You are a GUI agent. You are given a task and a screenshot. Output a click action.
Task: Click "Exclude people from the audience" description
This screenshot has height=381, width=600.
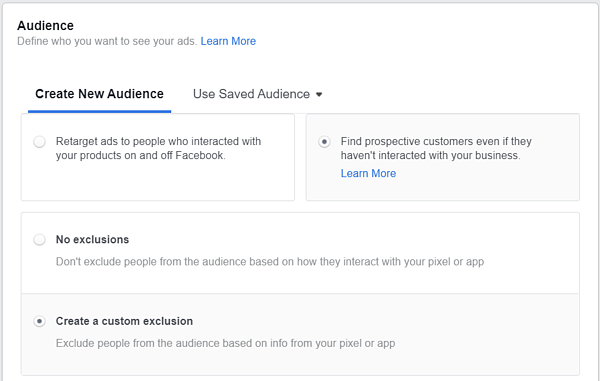225,343
